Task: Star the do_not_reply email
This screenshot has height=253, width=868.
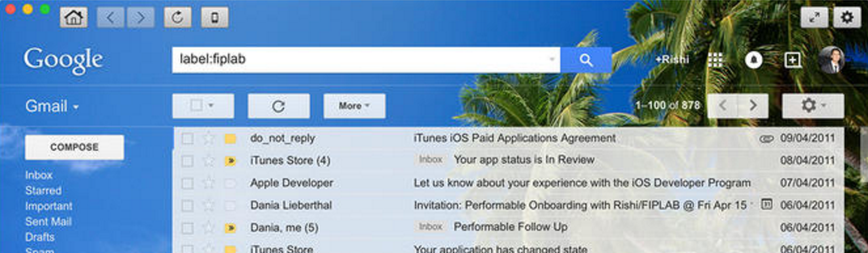Action: click(208, 138)
